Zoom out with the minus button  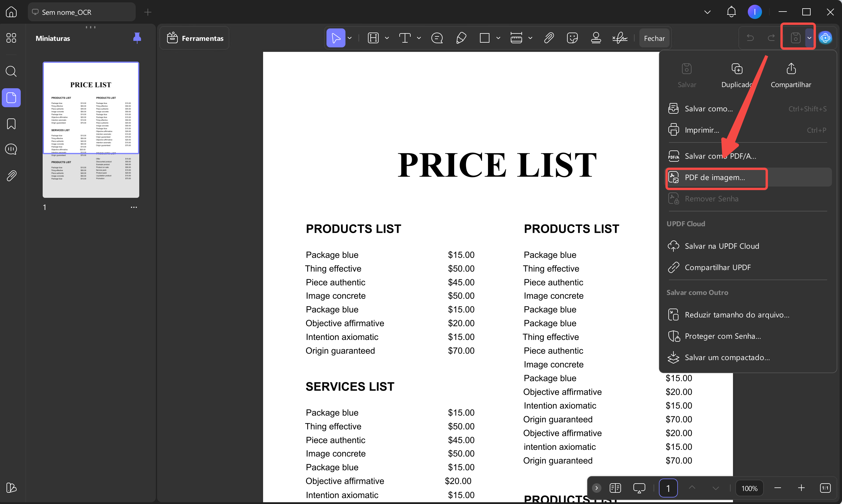(x=777, y=488)
